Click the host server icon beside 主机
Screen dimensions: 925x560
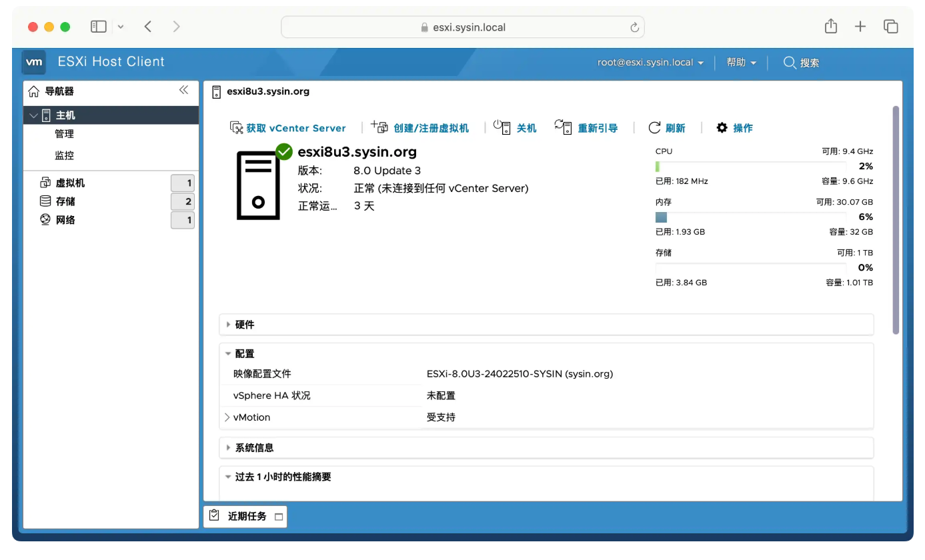point(46,115)
